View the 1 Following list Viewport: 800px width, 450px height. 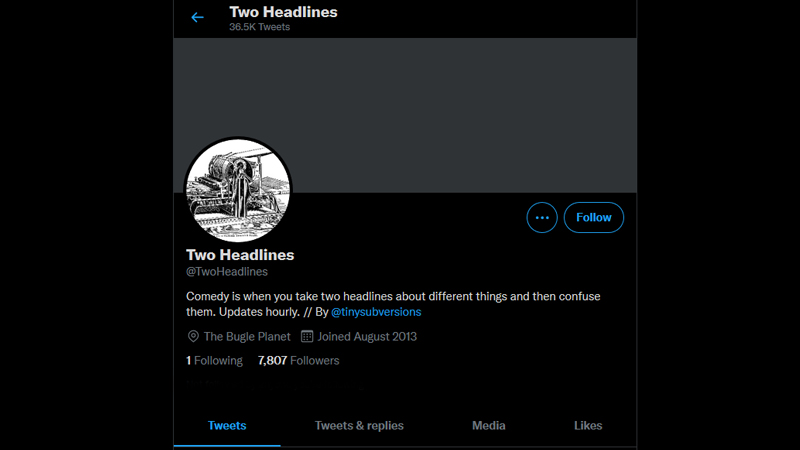(x=214, y=361)
